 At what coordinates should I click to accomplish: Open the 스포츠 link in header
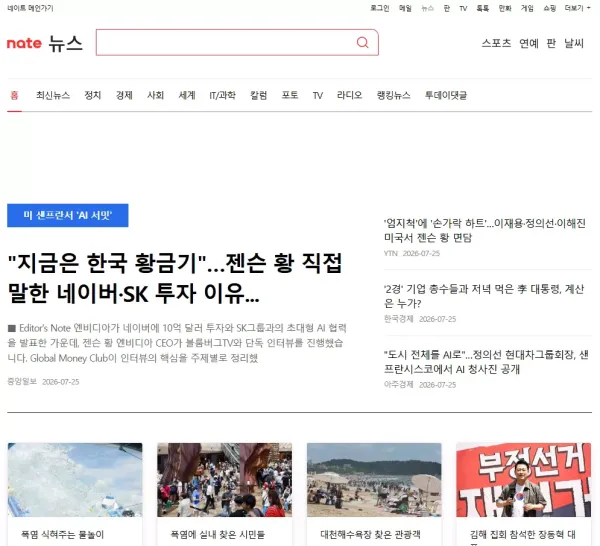pos(496,43)
